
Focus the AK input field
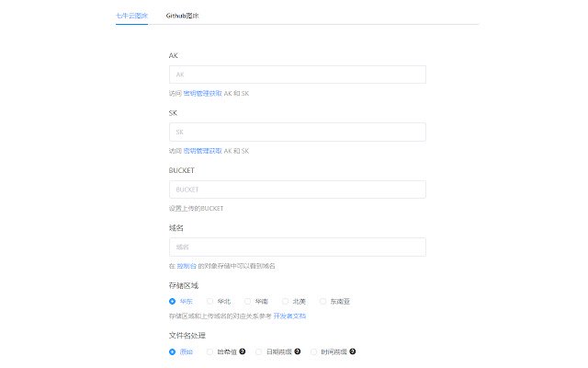tap(298, 75)
